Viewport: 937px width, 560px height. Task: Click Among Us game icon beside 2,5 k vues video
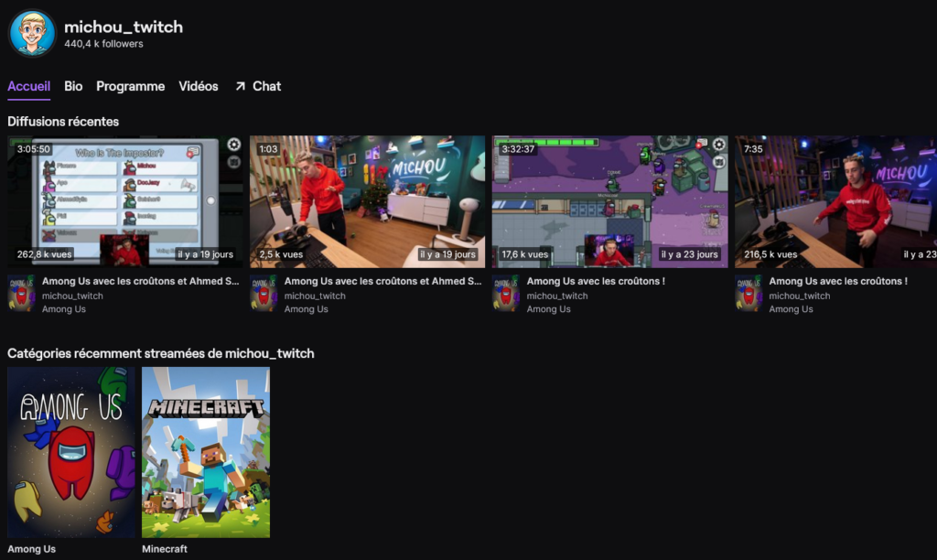click(x=264, y=294)
